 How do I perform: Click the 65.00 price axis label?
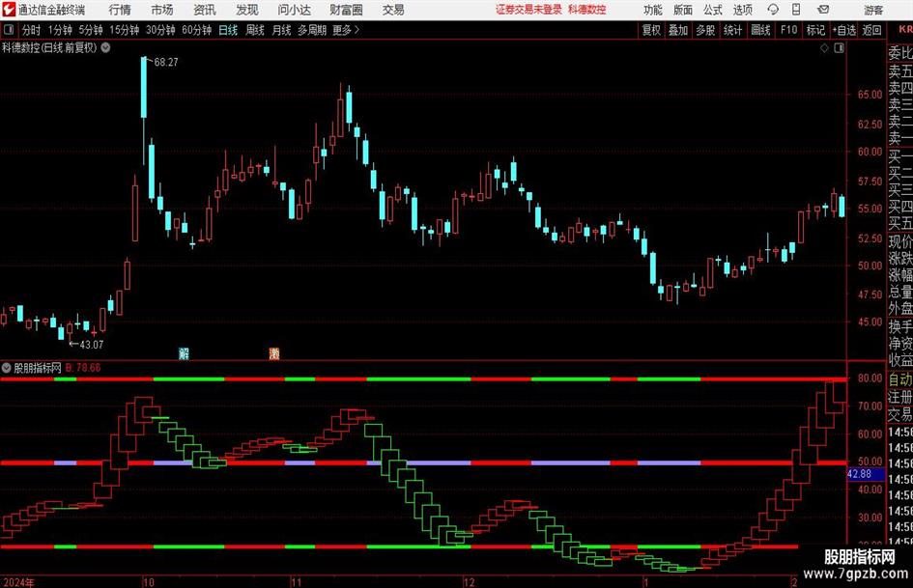tap(870, 95)
